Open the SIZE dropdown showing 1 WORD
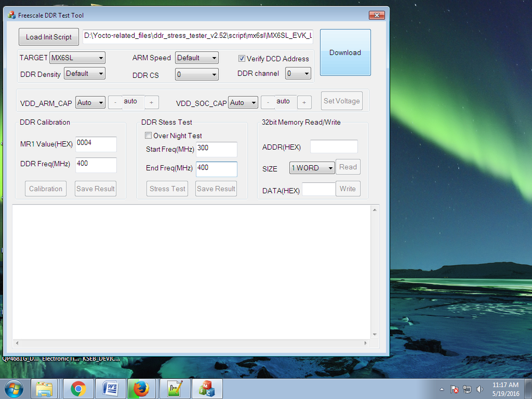This screenshot has height=399, width=532. point(312,168)
